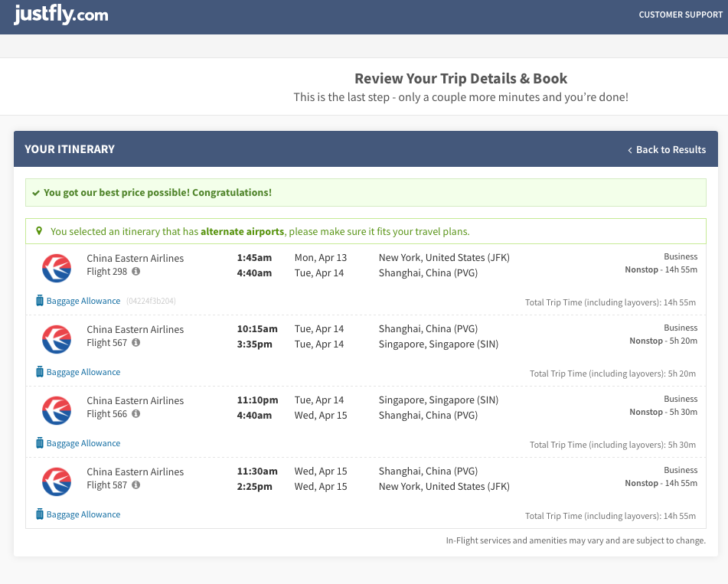This screenshot has height=584, width=728.
Task: Click China Eastern logo for Flight 567
Action: 57,339
